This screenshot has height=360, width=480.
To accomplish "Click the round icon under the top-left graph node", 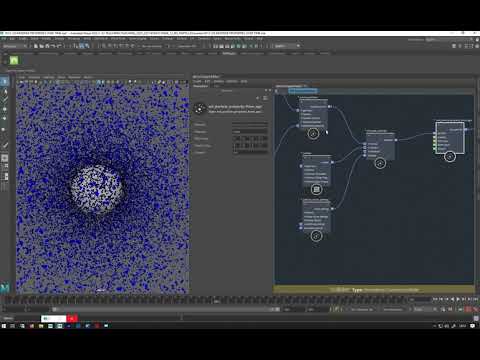I will point(313,133).
